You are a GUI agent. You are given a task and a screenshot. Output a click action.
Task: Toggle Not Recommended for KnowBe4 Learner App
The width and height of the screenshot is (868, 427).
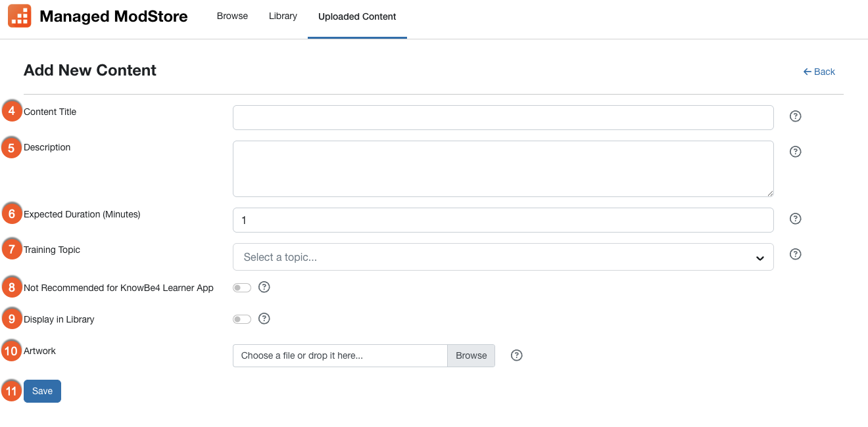(241, 287)
